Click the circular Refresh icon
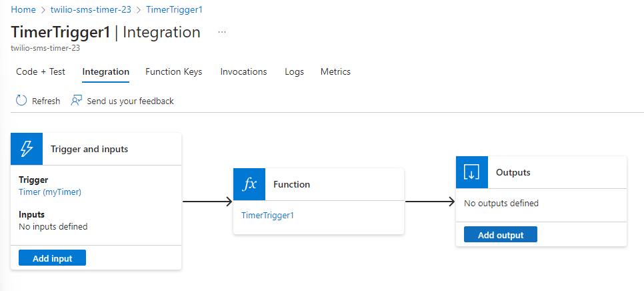This screenshot has height=291, width=644. coord(21,101)
